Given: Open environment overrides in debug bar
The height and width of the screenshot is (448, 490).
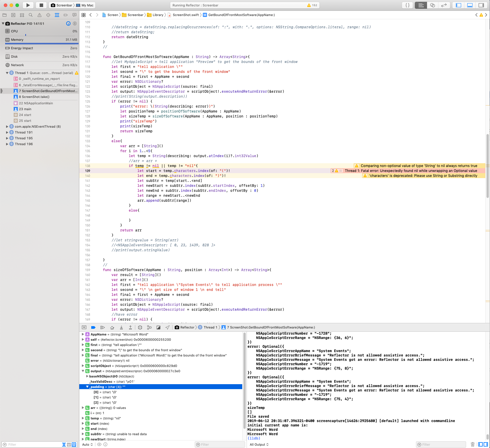Looking at the screenshot, I should point(158,327).
